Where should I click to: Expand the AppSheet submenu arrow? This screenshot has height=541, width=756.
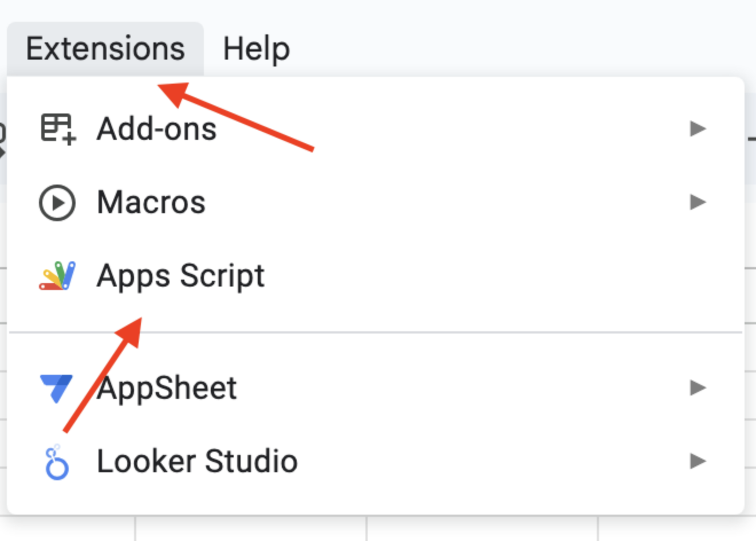[x=698, y=388]
